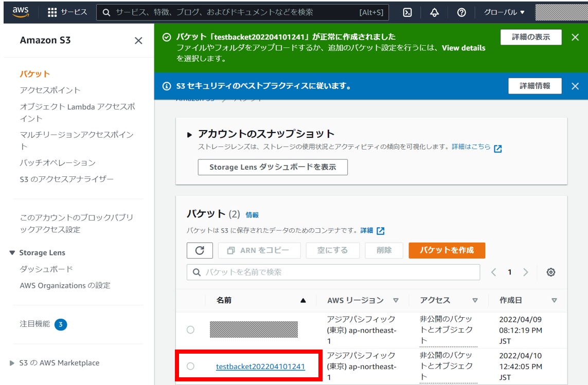Screen dimensions: 588x385
Task: Click the 名前 column header
Action: (224, 300)
